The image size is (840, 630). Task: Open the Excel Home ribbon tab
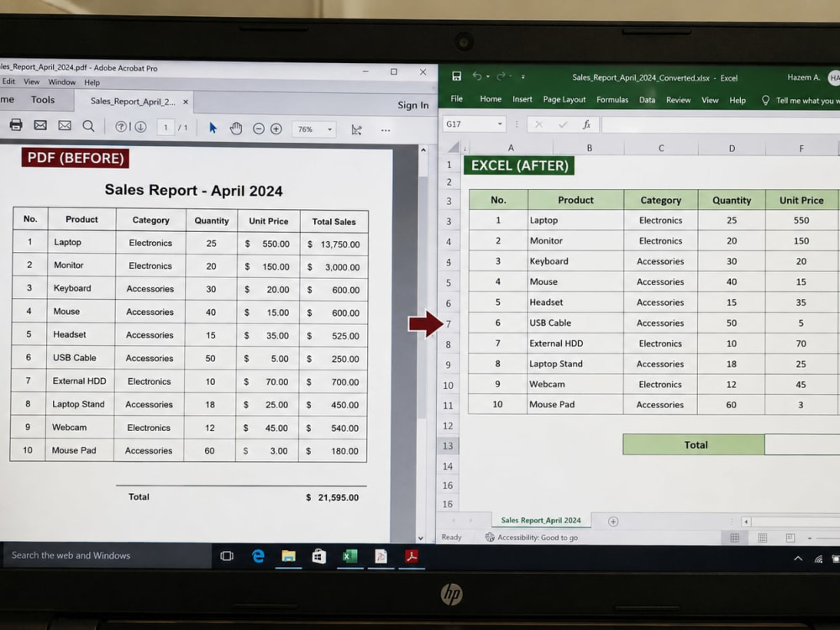tap(491, 98)
